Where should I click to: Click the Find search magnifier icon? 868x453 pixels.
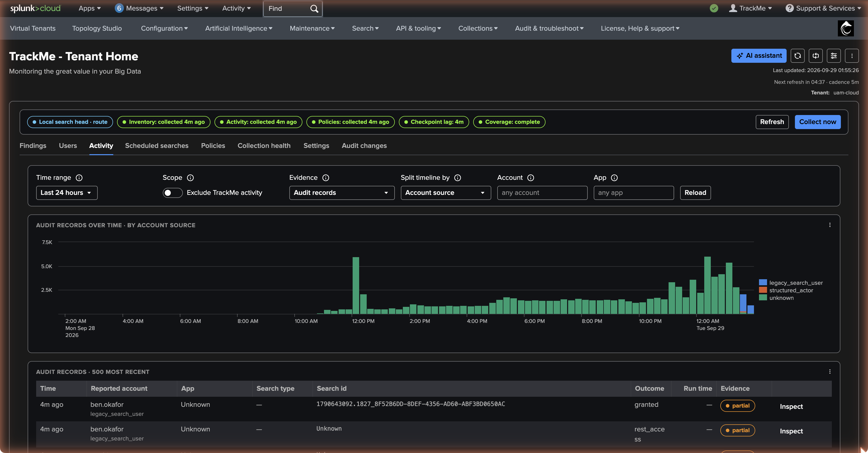point(314,9)
